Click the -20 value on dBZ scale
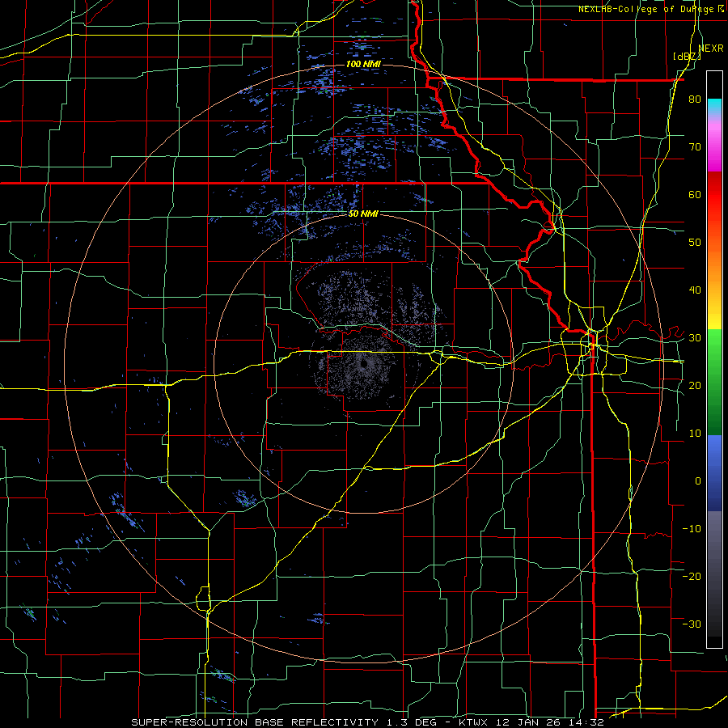Screen dimensions: 728x728 coord(692,576)
